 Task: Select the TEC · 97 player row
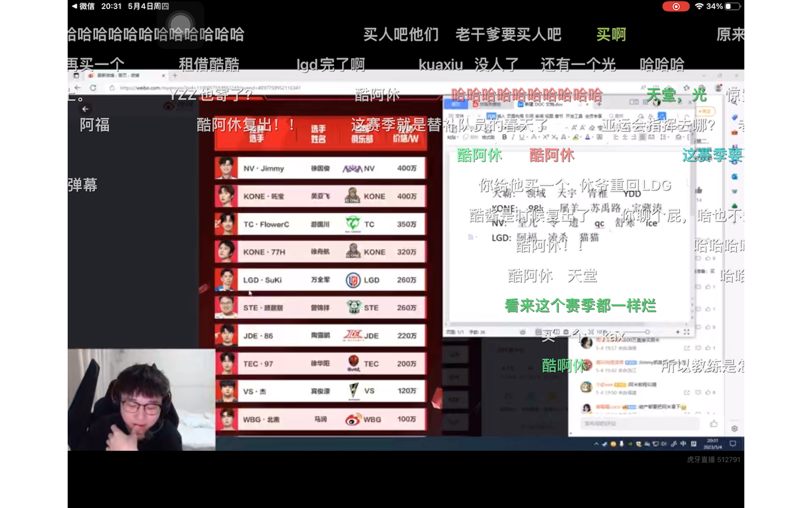320,364
